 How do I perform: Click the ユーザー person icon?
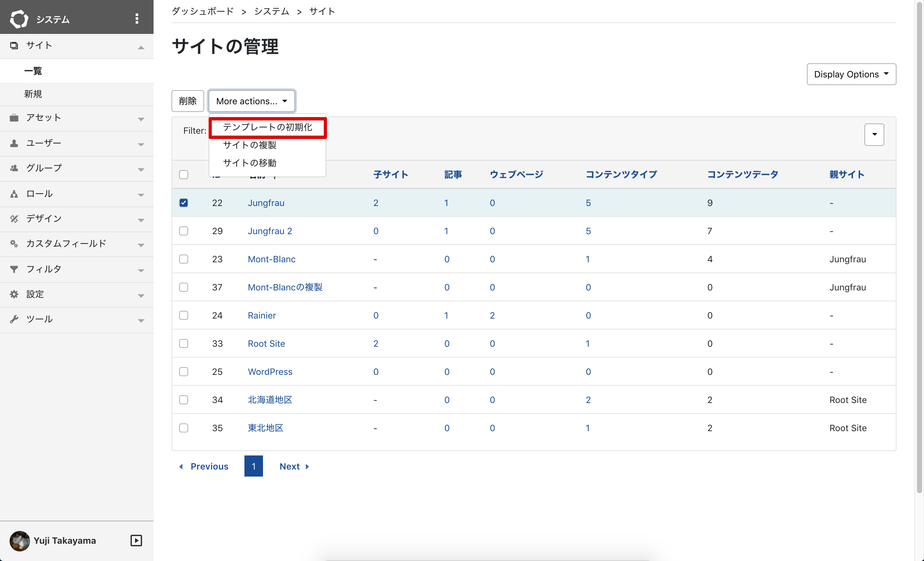coord(14,143)
